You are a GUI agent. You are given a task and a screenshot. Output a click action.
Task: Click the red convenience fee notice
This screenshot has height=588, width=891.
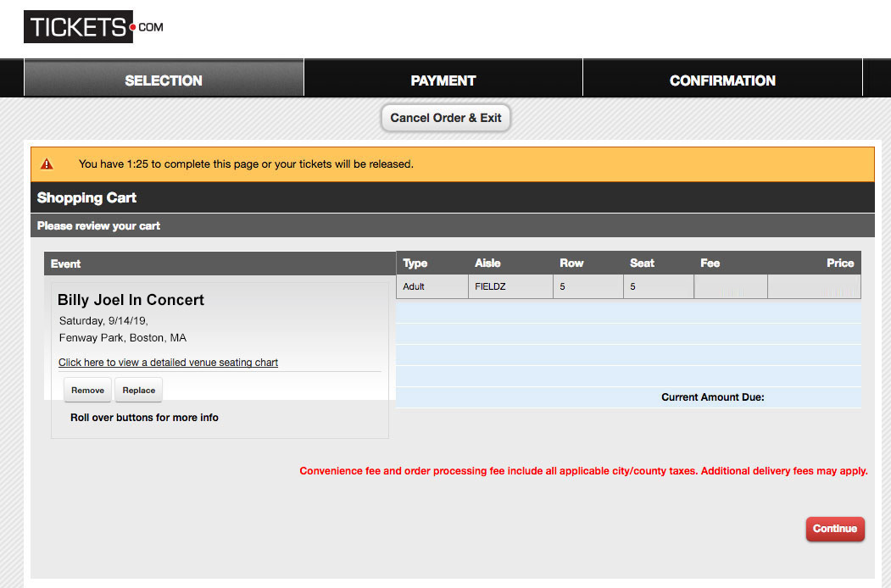(x=583, y=471)
